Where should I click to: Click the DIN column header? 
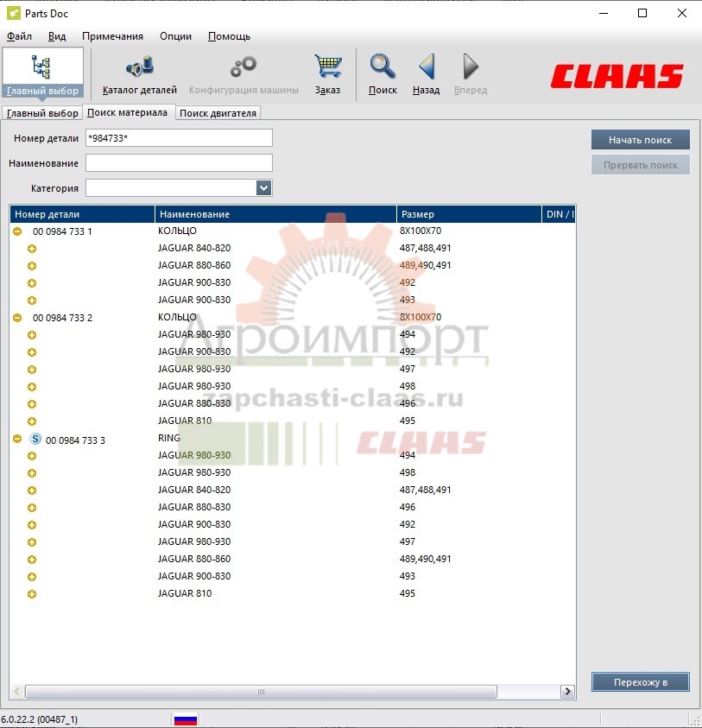pos(559,214)
